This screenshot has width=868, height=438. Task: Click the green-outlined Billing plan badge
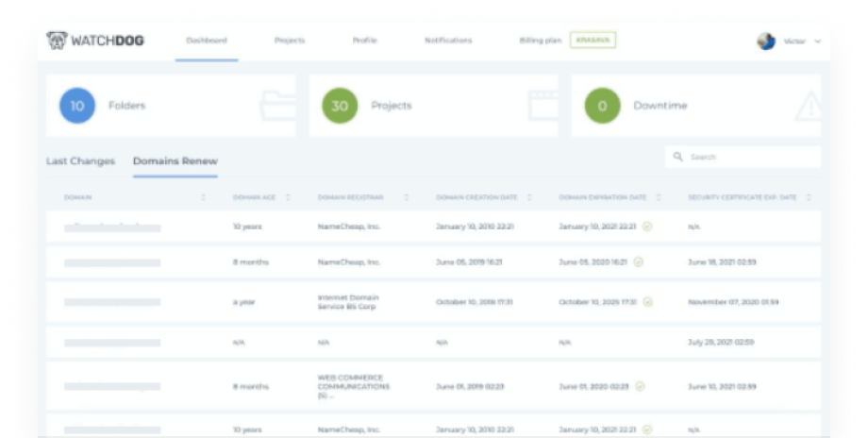(x=593, y=41)
